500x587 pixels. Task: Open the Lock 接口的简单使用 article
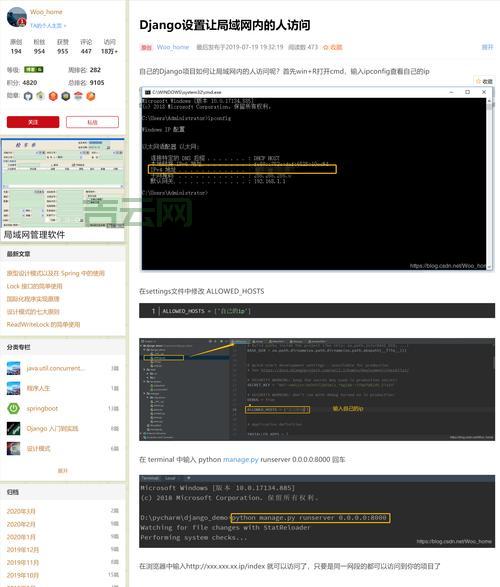34,286
